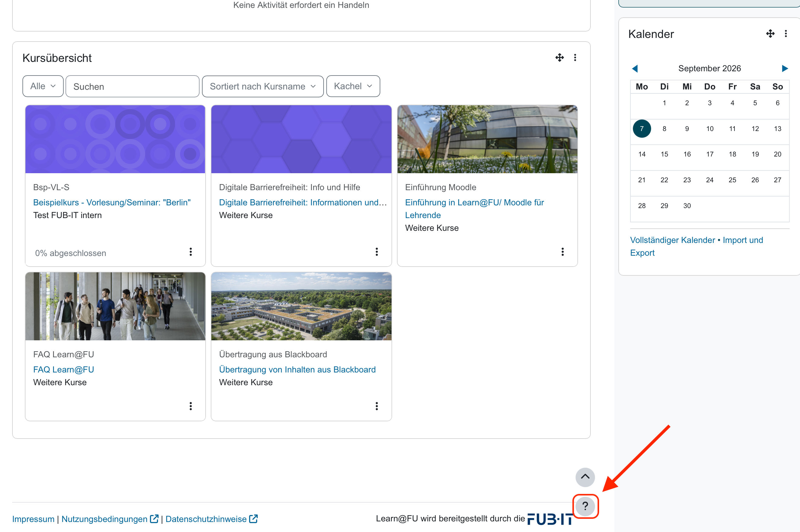Open the blue FAQ Learn@FU course link

pos(63,369)
